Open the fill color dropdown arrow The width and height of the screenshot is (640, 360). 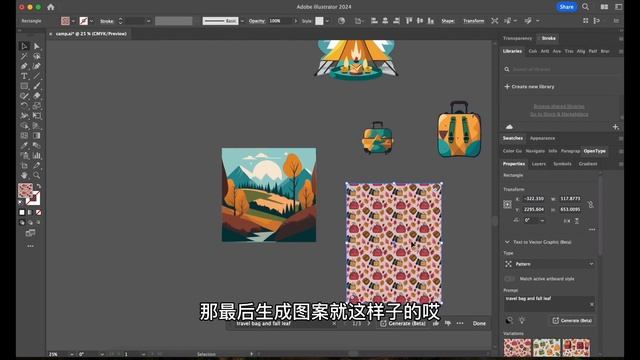tap(73, 21)
